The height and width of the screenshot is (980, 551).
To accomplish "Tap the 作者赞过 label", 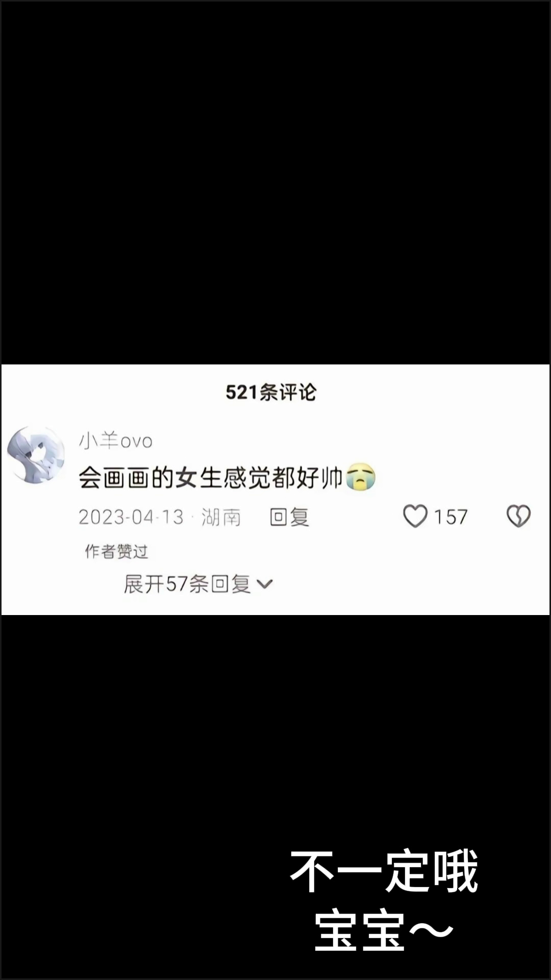I will coord(116,551).
